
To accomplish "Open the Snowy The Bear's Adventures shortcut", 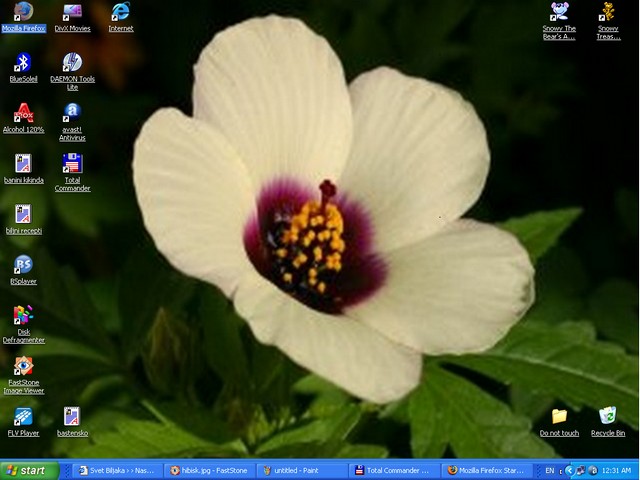I will [x=559, y=12].
